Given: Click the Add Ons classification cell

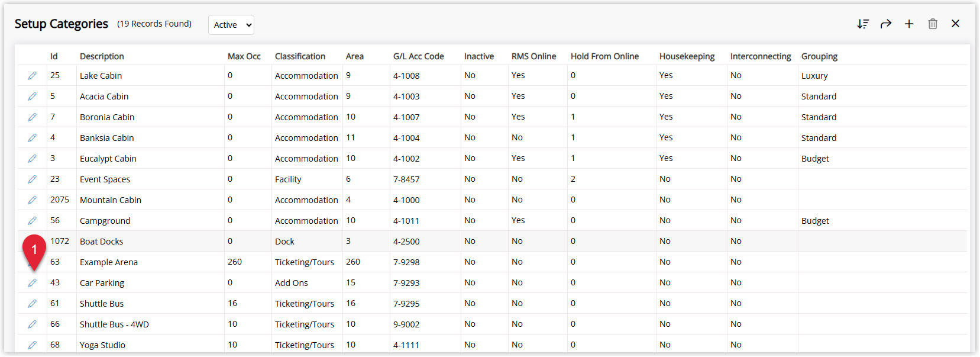Looking at the screenshot, I should coord(291,283).
